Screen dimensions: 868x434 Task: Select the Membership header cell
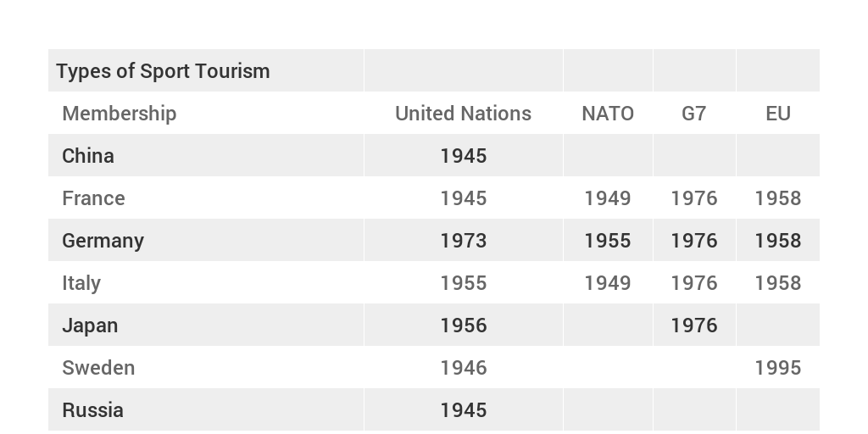pyautogui.click(x=120, y=114)
